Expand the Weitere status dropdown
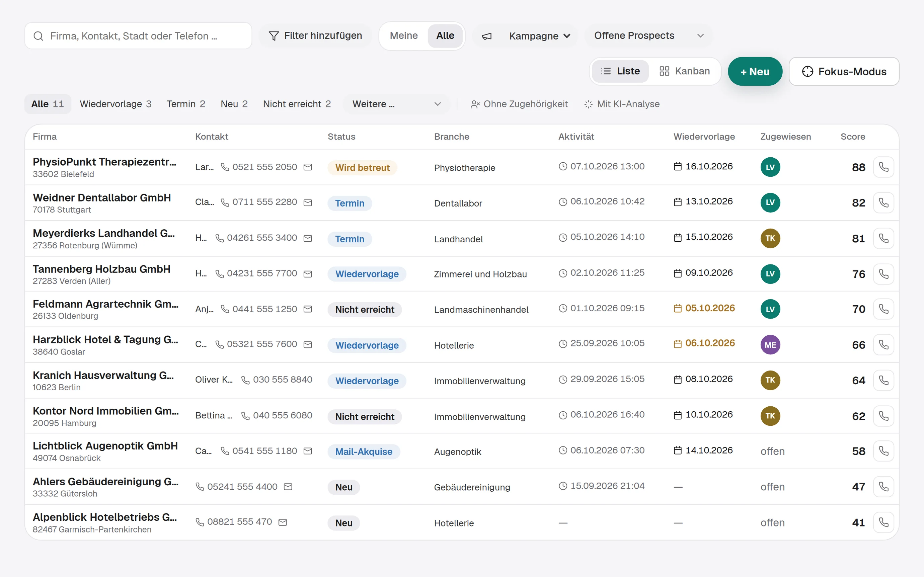 coord(396,104)
